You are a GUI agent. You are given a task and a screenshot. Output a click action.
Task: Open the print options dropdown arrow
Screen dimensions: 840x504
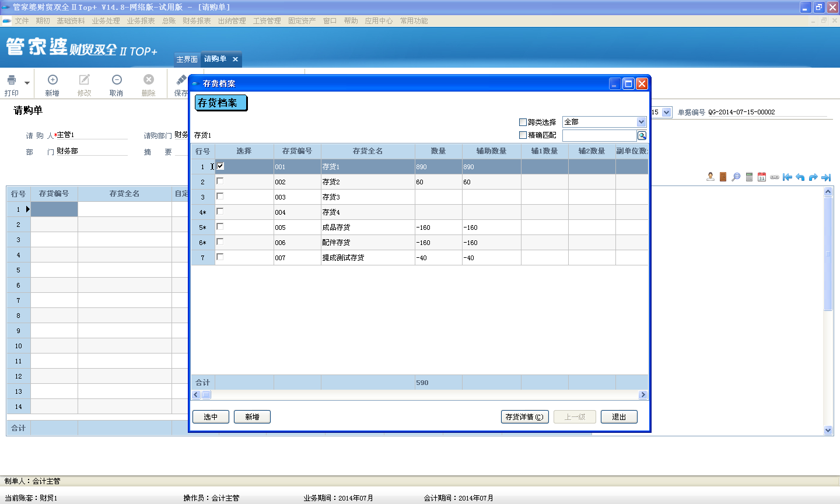[x=27, y=83]
